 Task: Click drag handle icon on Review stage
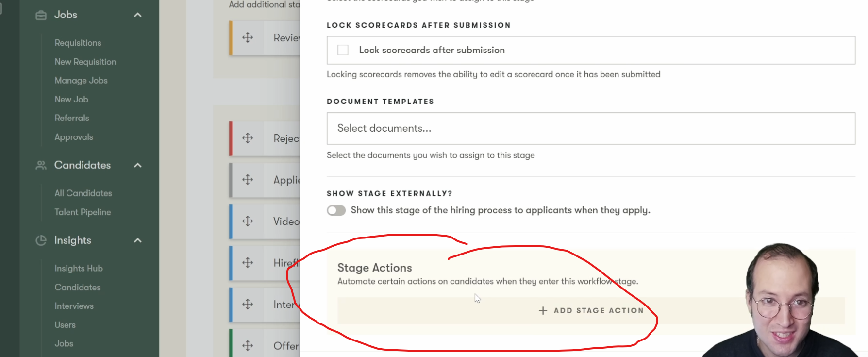(248, 37)
